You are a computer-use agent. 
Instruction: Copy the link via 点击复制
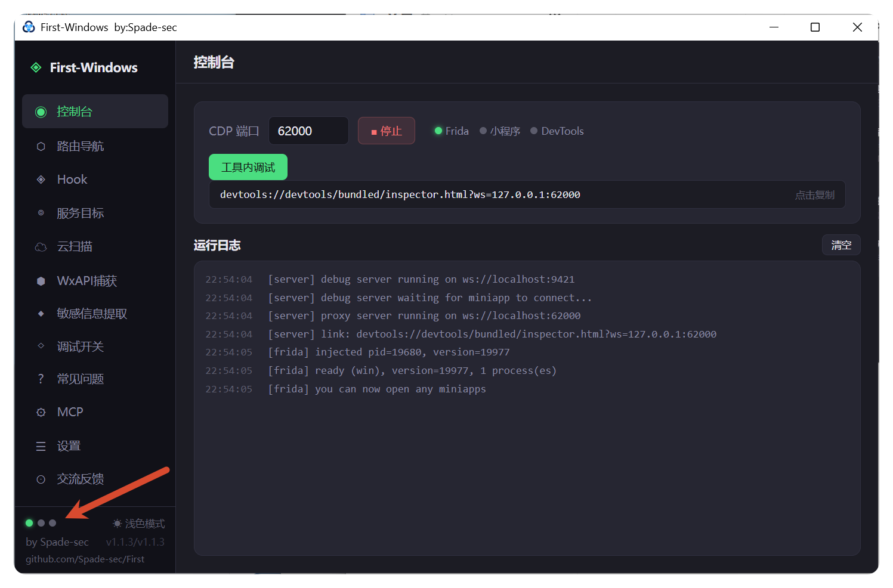point(815,195)
